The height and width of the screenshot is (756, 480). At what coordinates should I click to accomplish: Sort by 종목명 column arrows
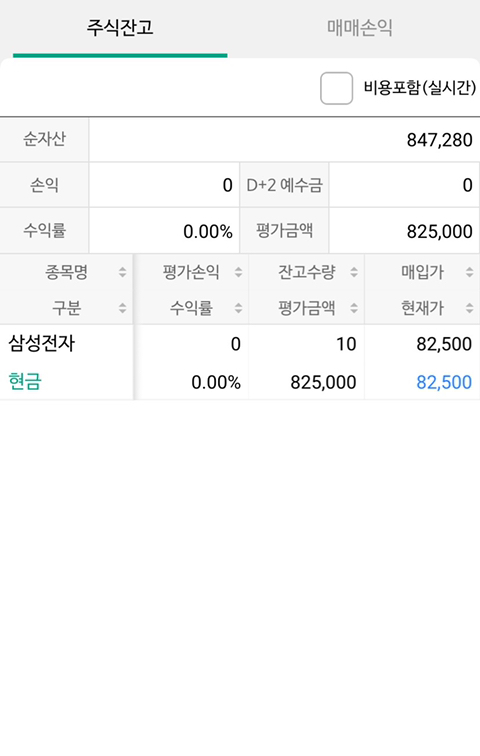[122, 272]
